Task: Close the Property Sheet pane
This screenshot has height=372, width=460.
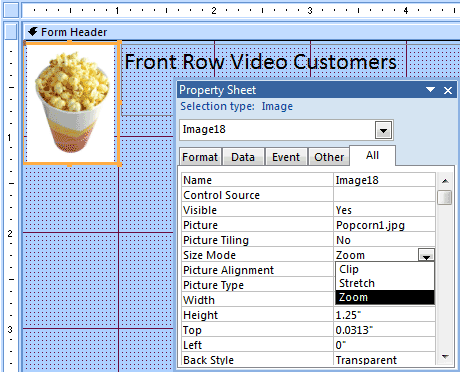Action: point(448,90)
